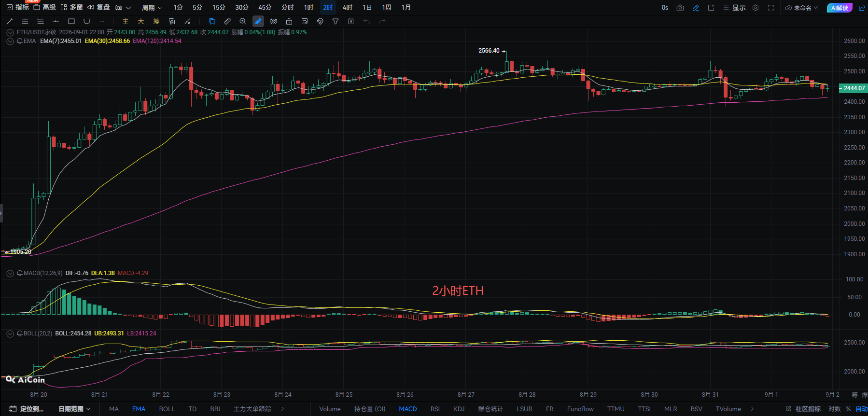Screen dimensions: 868x416
Task: Click the 筹 chip distribution icon
Action: [156, 21]
